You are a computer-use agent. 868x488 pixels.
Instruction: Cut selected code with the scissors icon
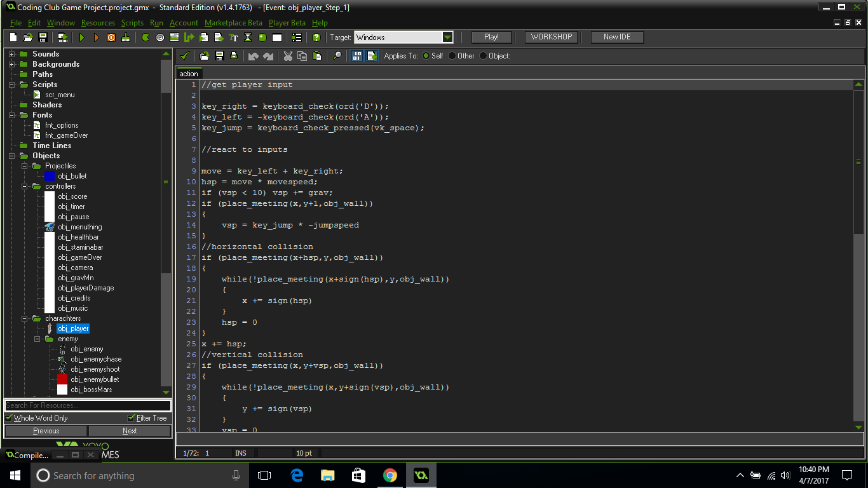[x=288, y=56]
